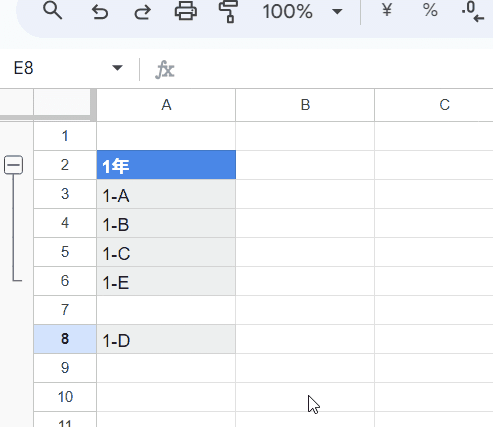This screenshot has height=427, width=493.
Task: Open the print dialog
Action: click(x=186, y=11)
